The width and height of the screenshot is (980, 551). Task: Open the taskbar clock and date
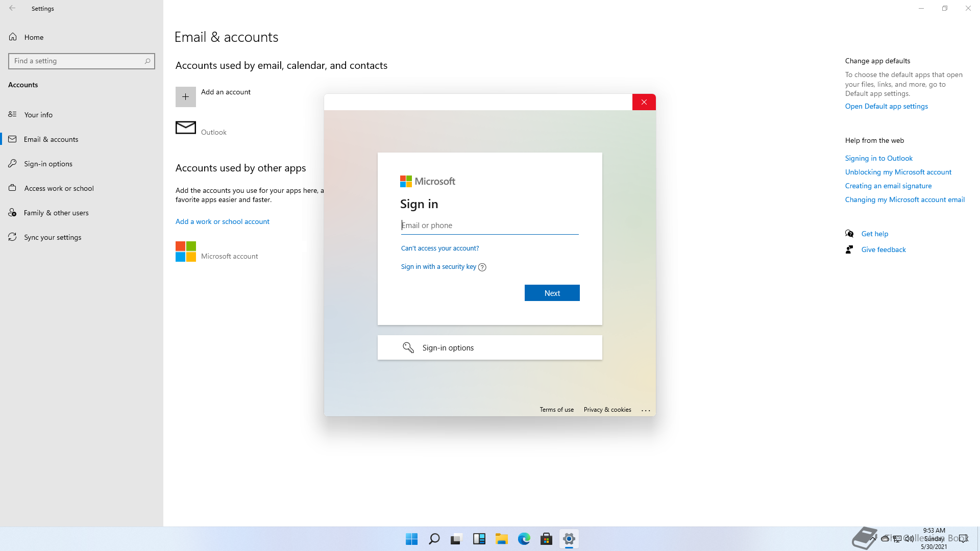[934, 539]
